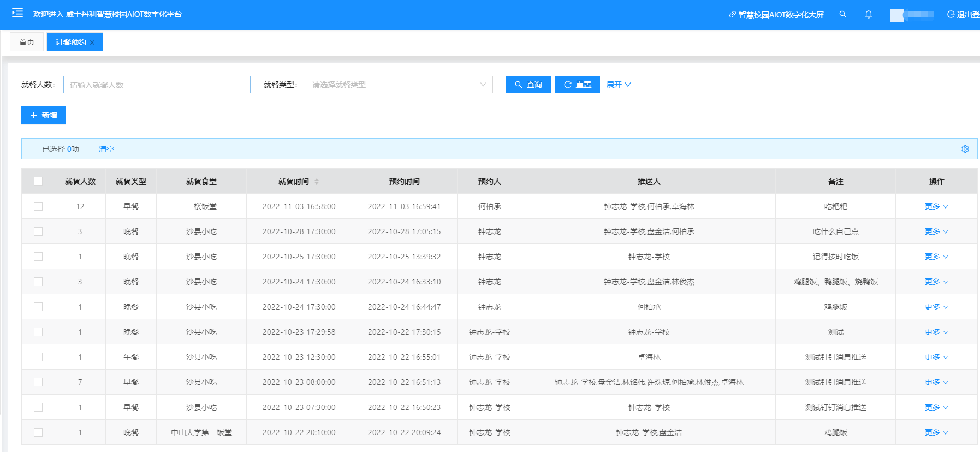Close the 订餐预约 tab with its X
The height and width of the screenshot is (452, 980).
[93, 43]
